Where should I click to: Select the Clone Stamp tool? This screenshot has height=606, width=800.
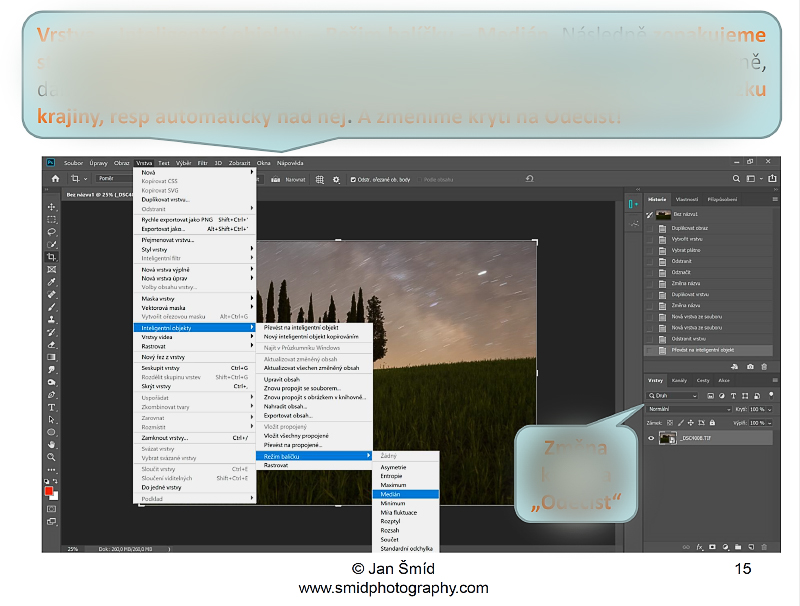(52, 320)
